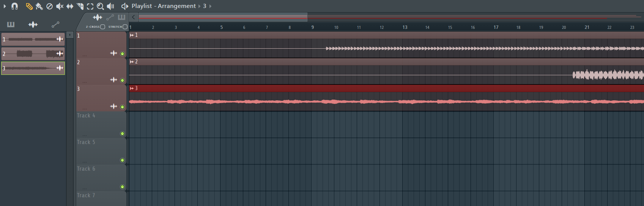Click the speaker icon beside Playlist title
The height and width of the screenshot is (206, 644).
click(x=124, y=6)
